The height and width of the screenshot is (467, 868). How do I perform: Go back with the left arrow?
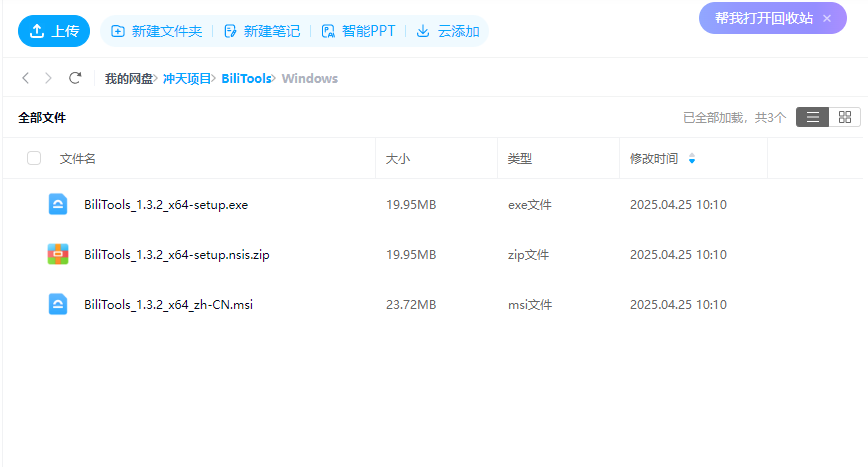(x=25, y=78)
